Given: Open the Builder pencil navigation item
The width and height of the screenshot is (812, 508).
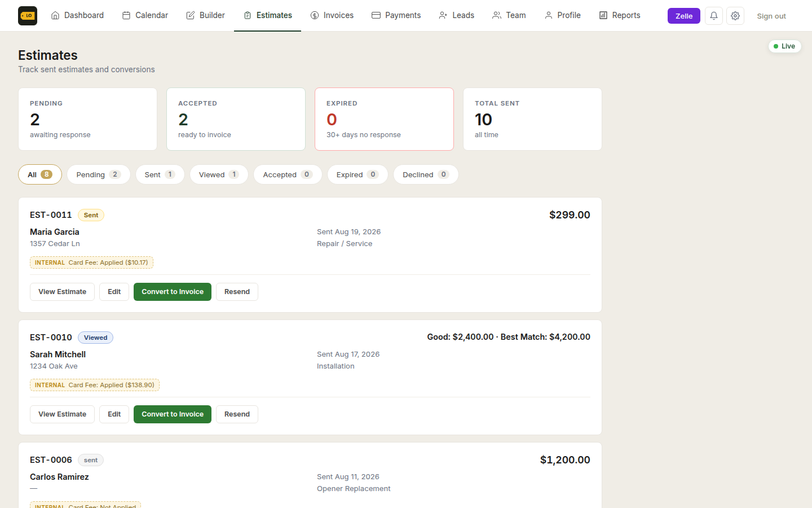Looking at the screenshot, I should [x=205, y=15].
